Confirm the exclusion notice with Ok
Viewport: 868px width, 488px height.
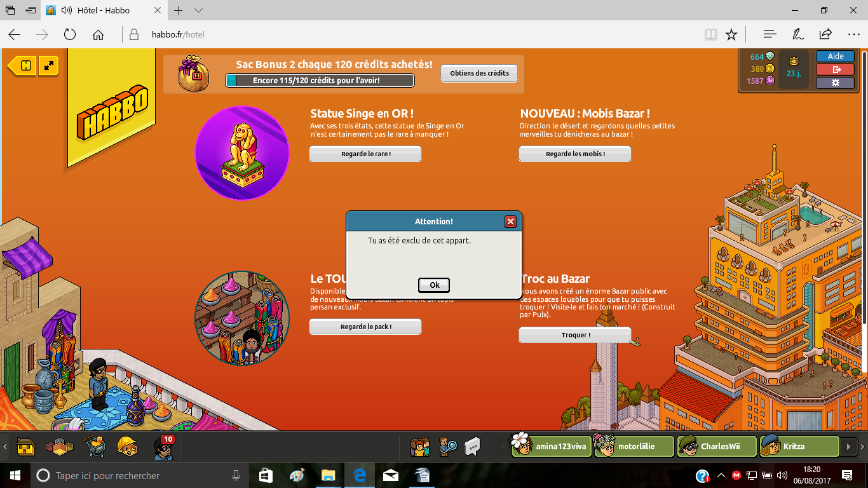tap(434, 285)
